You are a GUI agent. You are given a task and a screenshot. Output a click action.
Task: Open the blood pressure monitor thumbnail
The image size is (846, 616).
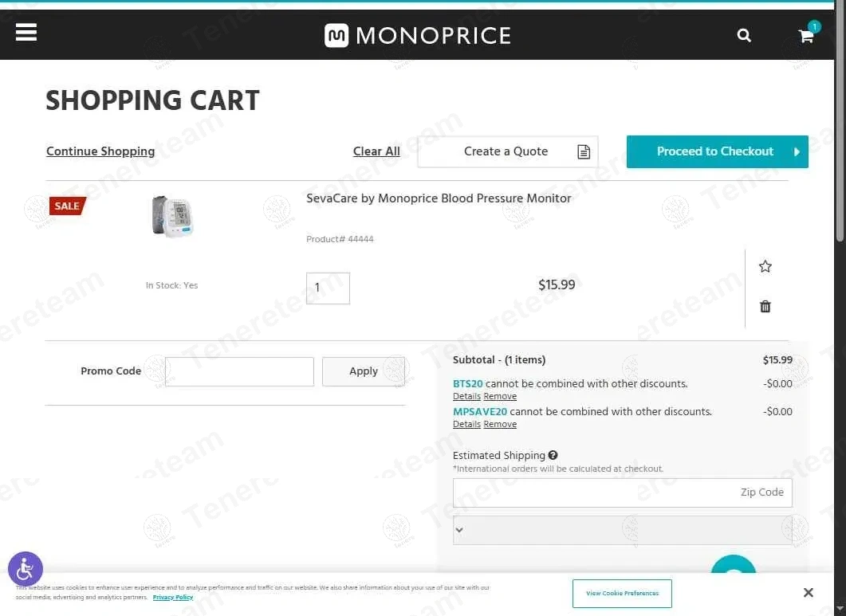[172, 216]
